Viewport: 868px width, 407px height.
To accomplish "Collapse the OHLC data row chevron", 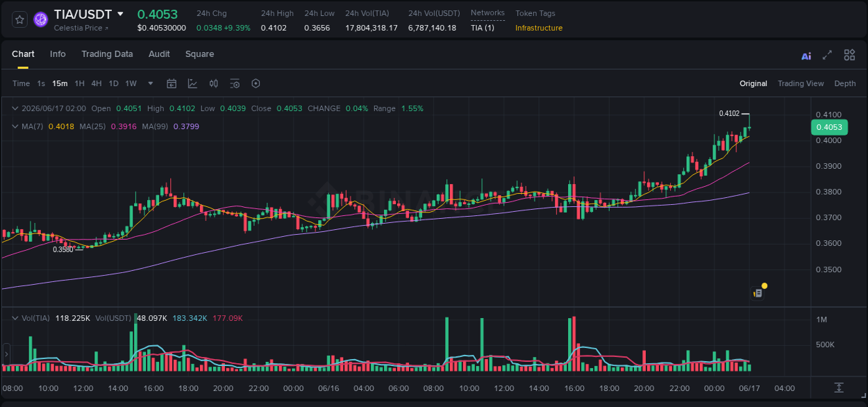I will [15, 108].
